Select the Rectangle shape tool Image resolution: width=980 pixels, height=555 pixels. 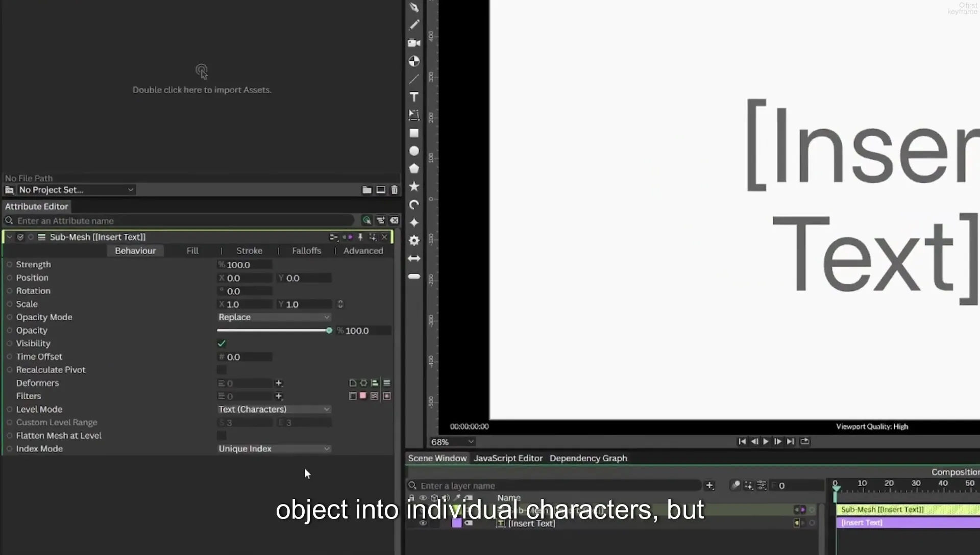pos(414,133)
